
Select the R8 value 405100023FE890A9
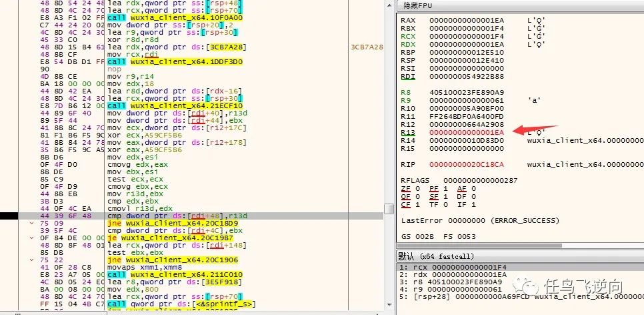point(467,93)
